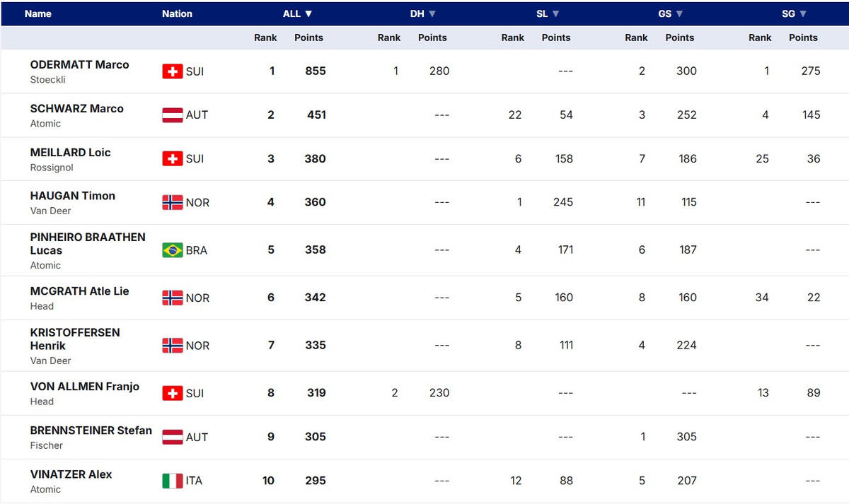Click the Norwegian flag beside Kristoffersen Henrik
The width and height of the screenshot is (849, 504).
point(173,346)
